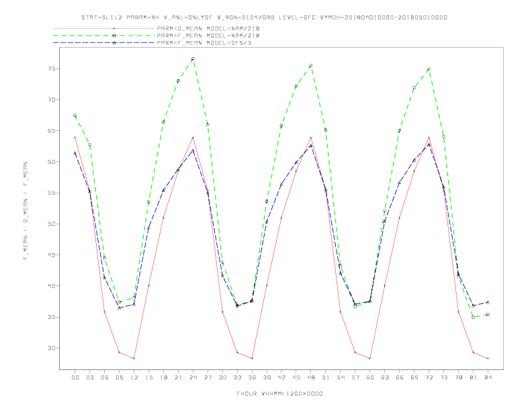
Task: Click the y-axis label F_MEAN | O_MEAN | F_MEAN
Action: pos(26,211)
